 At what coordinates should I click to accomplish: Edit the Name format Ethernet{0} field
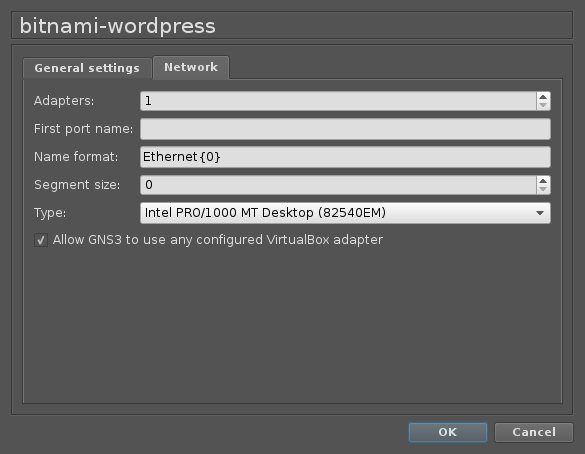tap(345, 157)
